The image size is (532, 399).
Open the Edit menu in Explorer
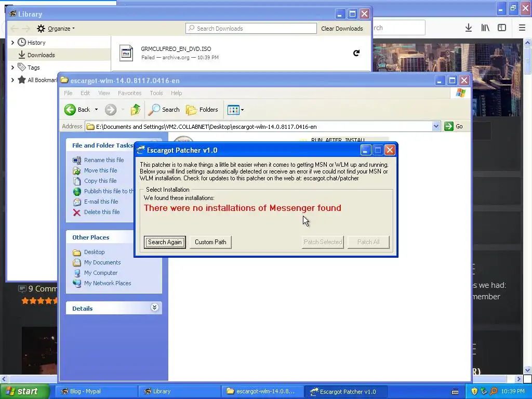[x=85, y=93]
